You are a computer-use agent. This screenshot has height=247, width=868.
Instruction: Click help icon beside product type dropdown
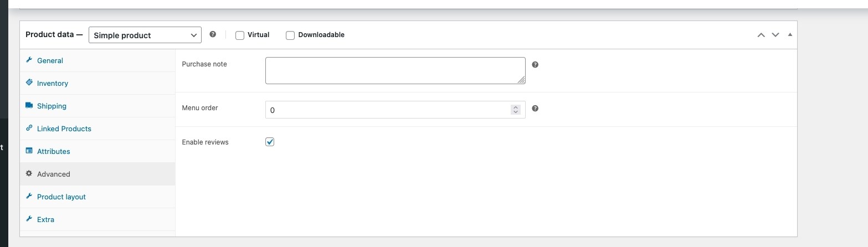pyautogui.click(x=213, y=34)
